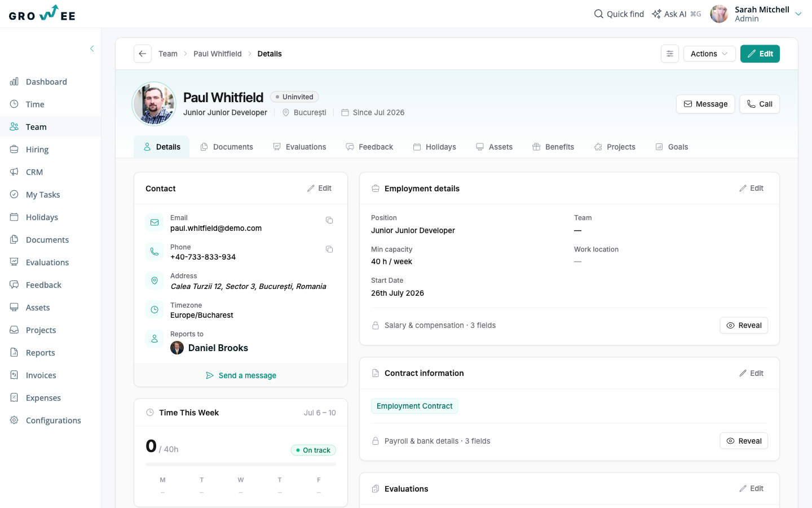Go to Time in sidebar
Viewport: 812px width, 508px height.
pyautogui.click(x=50, y=104)
